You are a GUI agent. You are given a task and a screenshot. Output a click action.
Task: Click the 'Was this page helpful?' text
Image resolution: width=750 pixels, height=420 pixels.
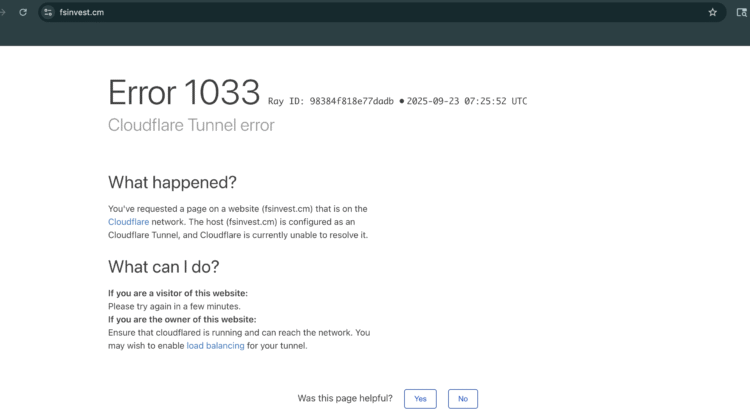click(345, 398)
